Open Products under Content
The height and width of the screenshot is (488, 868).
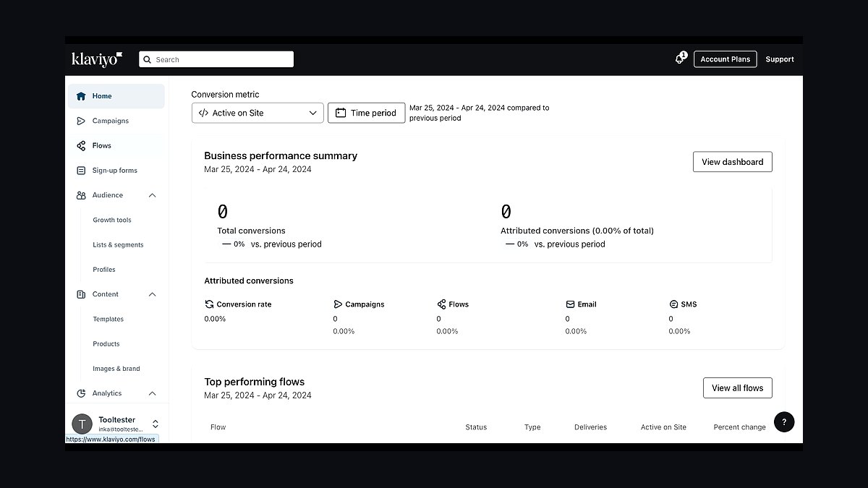point(106,344)
